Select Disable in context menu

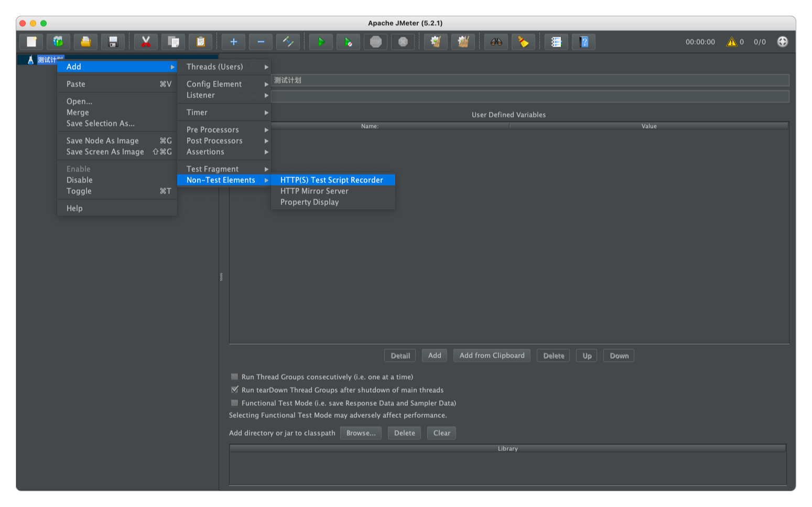[x=117, y=180]
